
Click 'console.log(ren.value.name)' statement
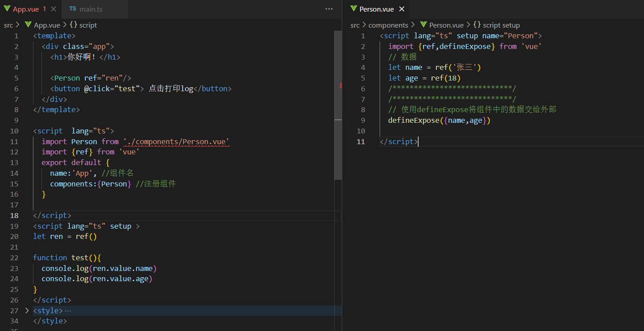point(99,268)
